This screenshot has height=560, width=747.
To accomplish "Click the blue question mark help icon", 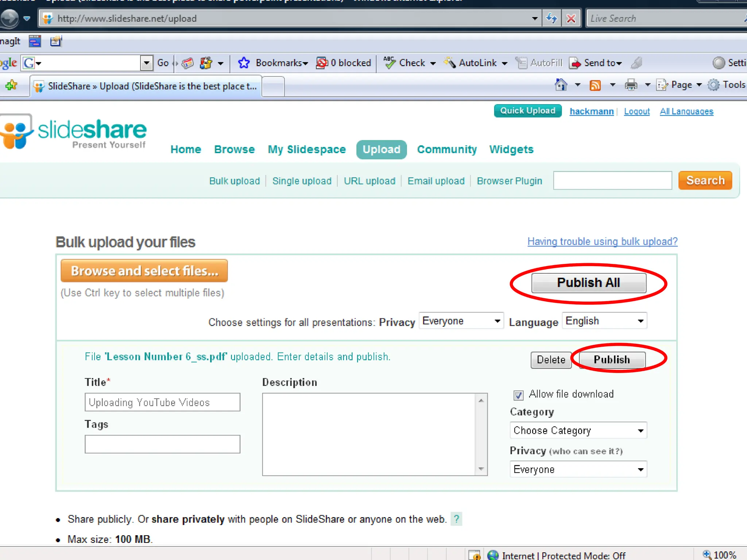I will (x=456, y=519).
